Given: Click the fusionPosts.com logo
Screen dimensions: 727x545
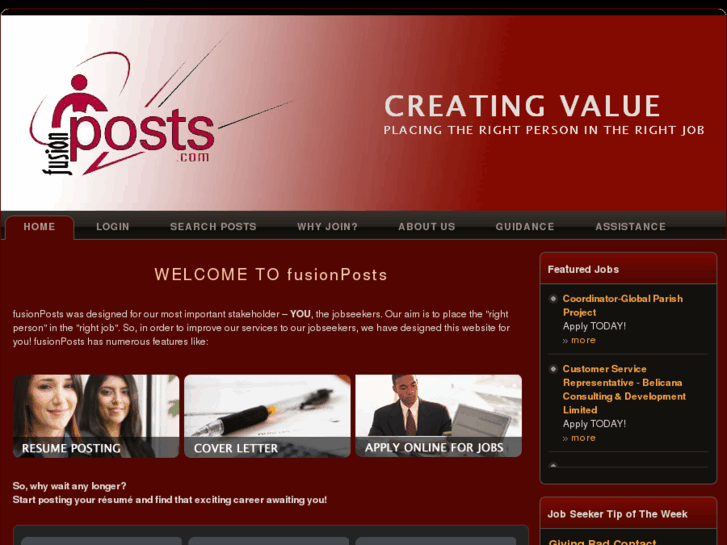Looking at the screenshot, I should 123,116.
